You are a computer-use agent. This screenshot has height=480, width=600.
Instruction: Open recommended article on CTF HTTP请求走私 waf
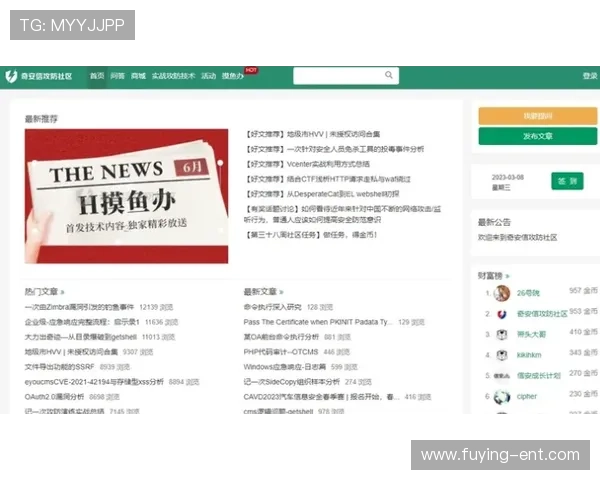[x=328, y=179]
